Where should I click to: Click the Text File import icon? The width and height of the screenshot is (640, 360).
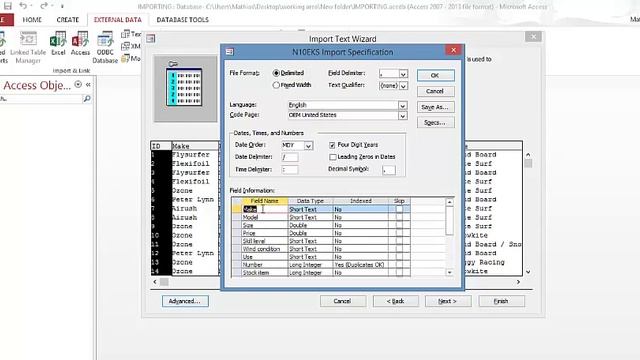126,34
